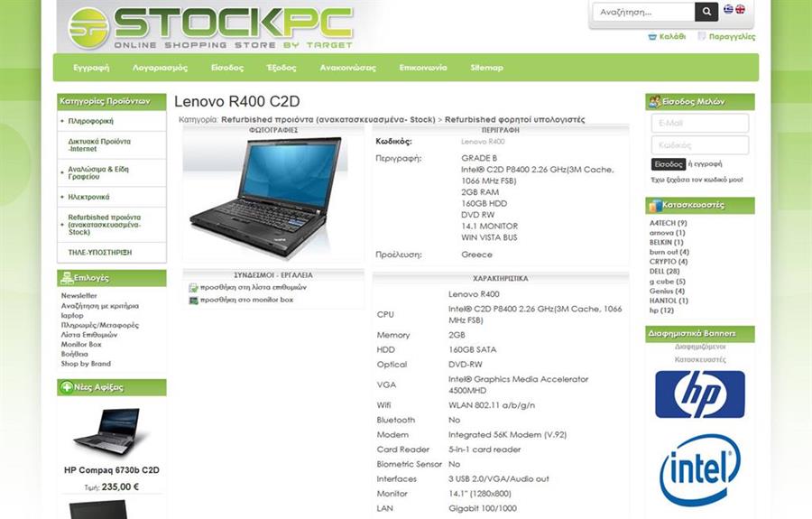The height and width of the screenshot is (519, 812).
Task: Click the Intel banner logo
Action: point(699,470)
